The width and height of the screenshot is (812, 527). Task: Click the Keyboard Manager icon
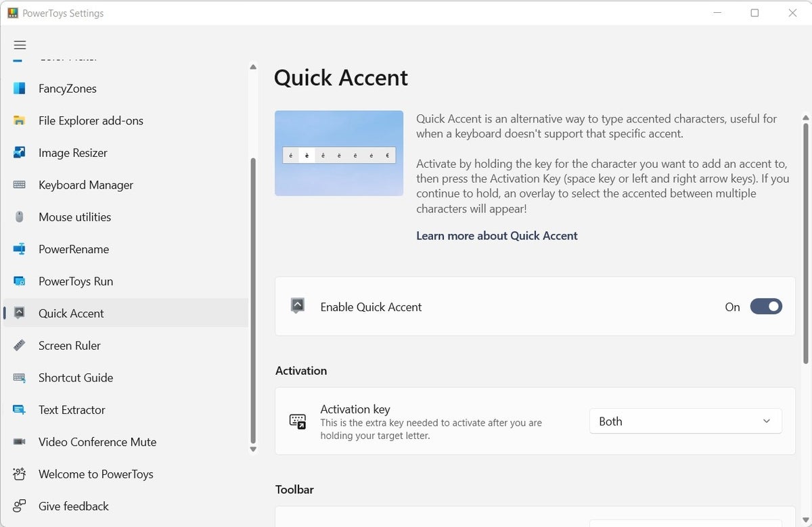[x=20, y=185]
